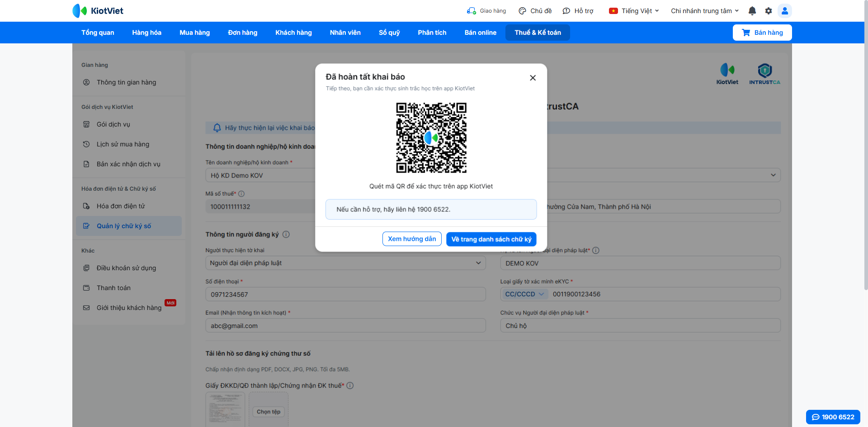
Task: Click the IntrustCA shield logo
Action: 764,74
